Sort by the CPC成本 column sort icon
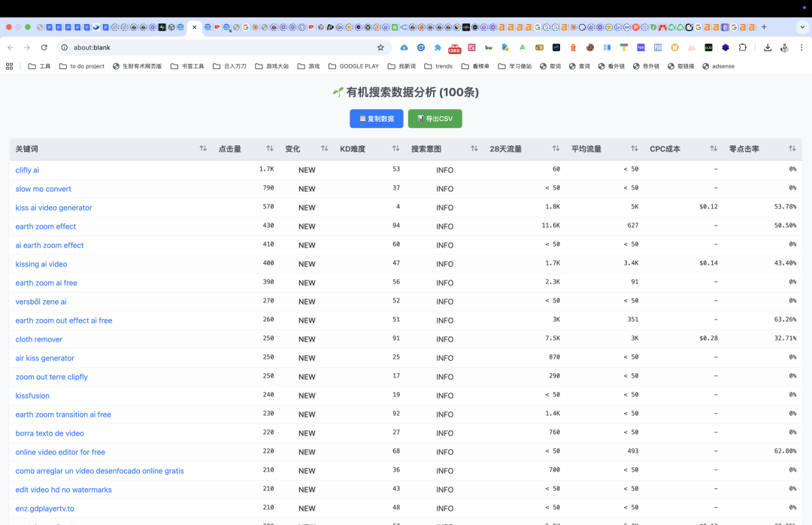This screenshot has width=812, height=525. [x=714, y=149]
